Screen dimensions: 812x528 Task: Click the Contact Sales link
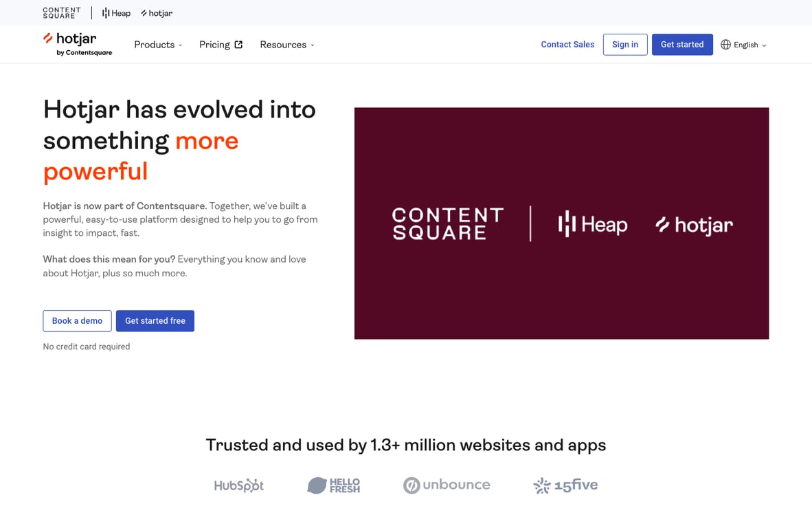tap(567, 45)
